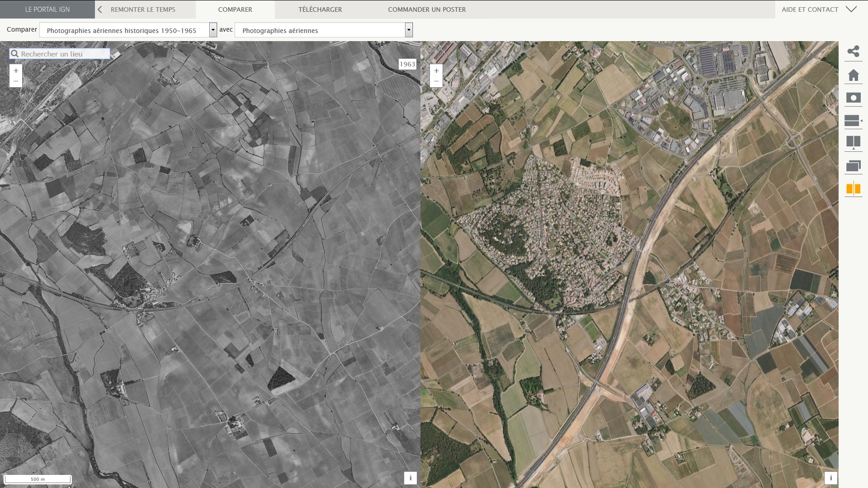Select the single-view mode icon
The height and width of the screenshot is (488, 868).
pyautogui.click(x=853, y=98)
